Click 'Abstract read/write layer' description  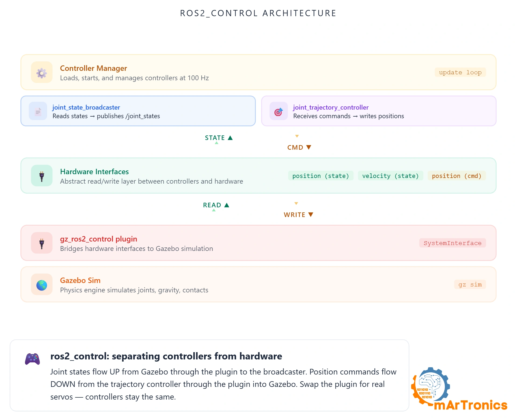coord(151,181)
